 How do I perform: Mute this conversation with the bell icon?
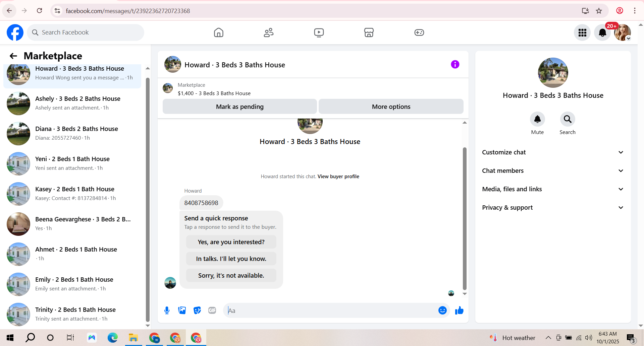(537, 119)
